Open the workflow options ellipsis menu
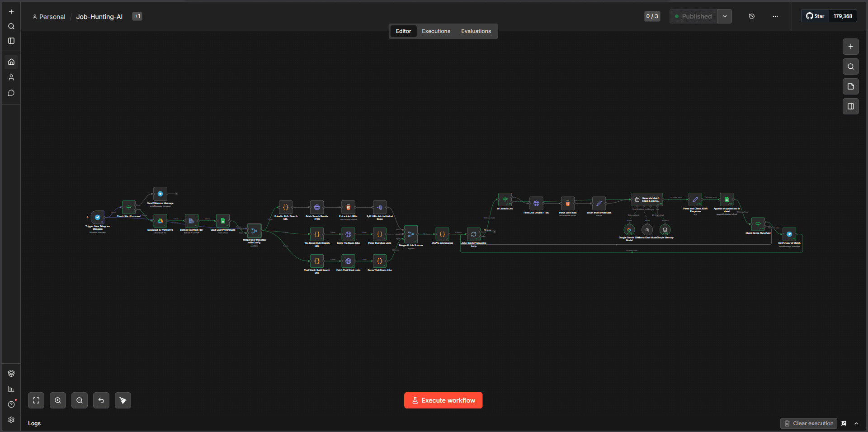 775,16
